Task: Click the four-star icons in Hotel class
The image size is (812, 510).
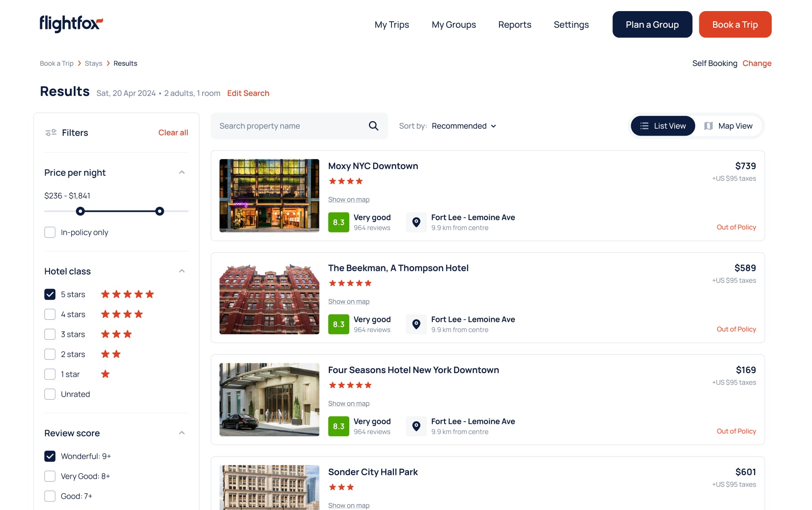Action: pyautogui.click(x=122, y=314)
